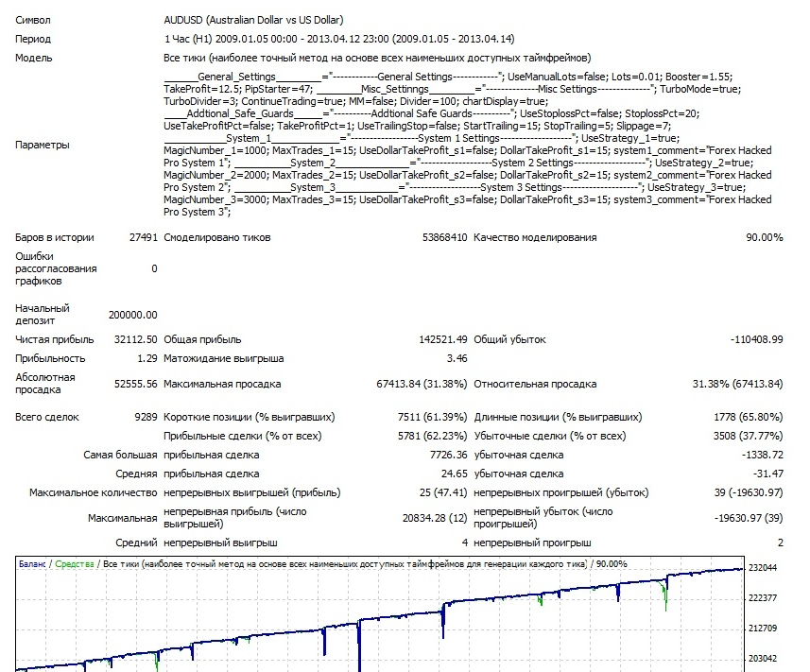This screenshot has width=810, height=672.
Task: Select the "Период" row label
Action: coord(34,39)
